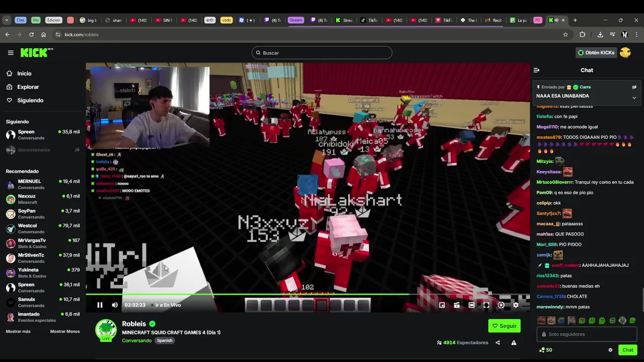Open the video player settings gear
Screen dimensions: 644x362
tap(516, 305)
